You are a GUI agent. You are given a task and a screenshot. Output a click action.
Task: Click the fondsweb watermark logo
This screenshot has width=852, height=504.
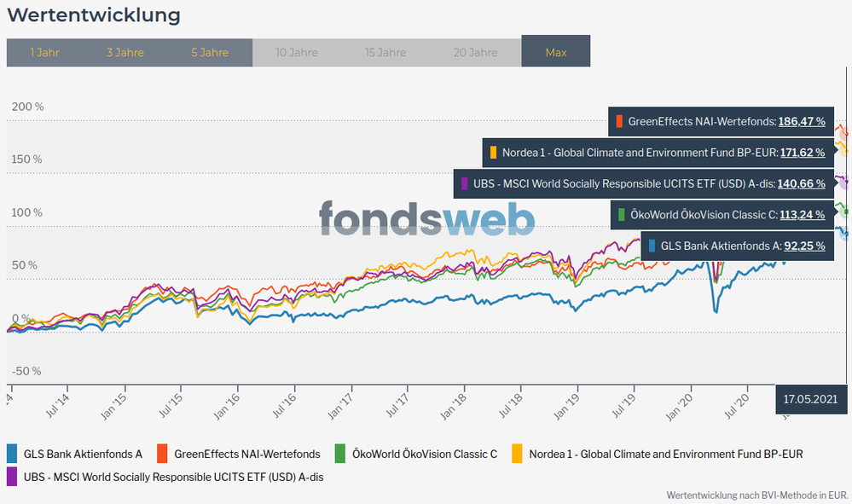pos(426,219)
